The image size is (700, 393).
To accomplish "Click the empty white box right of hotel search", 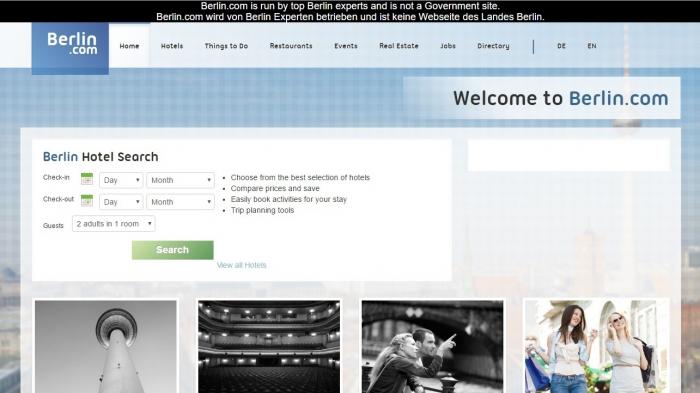I will (x=569, y=155).
